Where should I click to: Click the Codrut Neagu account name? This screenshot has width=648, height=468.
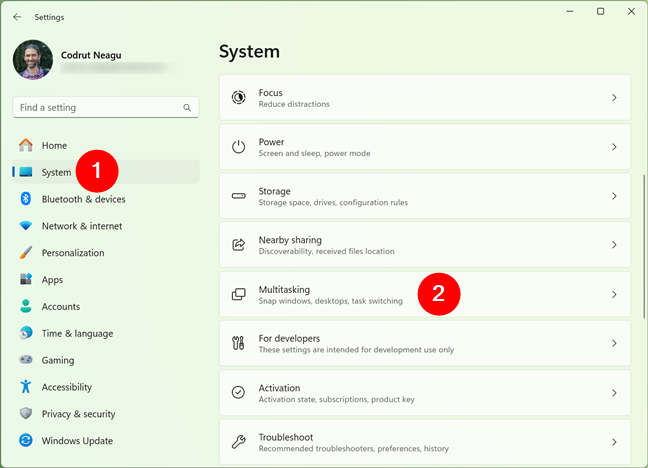pyautogui.click(x=91, y=55)
